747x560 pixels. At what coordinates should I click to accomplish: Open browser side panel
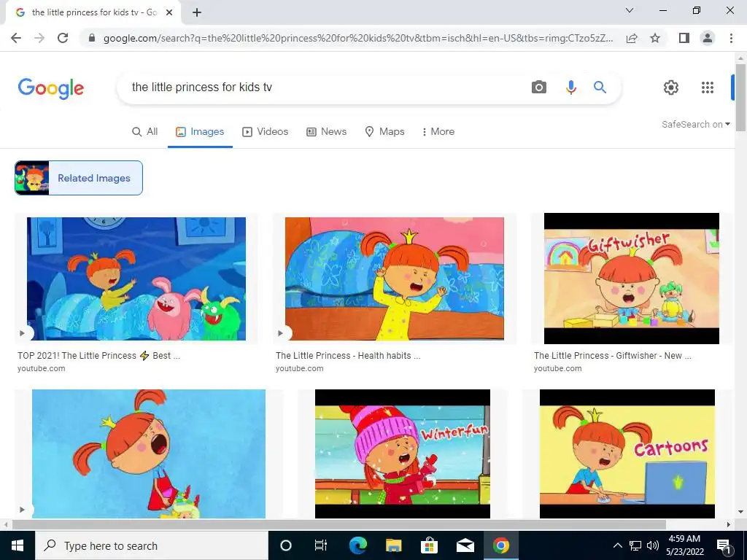[684, 38]
